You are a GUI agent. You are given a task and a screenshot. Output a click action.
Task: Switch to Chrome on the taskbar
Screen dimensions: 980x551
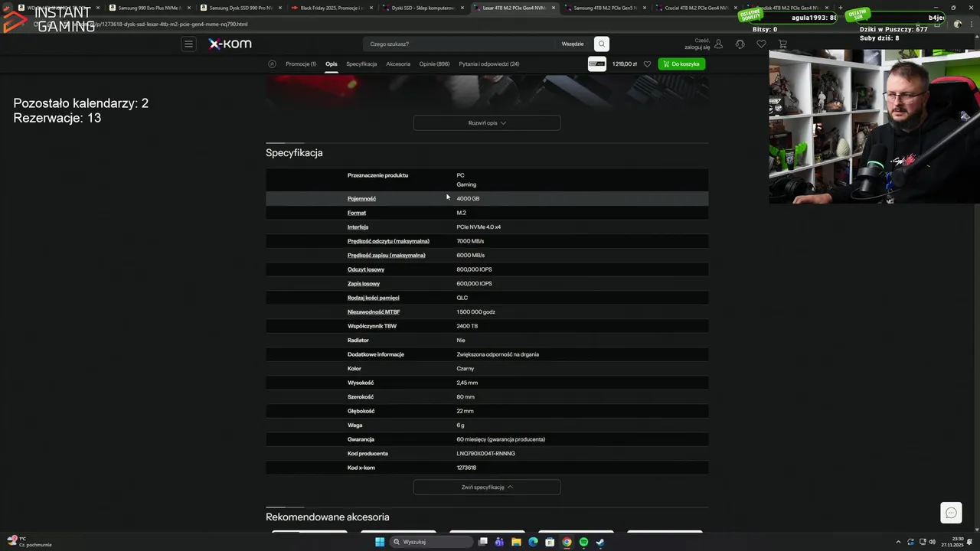(567, 542)
